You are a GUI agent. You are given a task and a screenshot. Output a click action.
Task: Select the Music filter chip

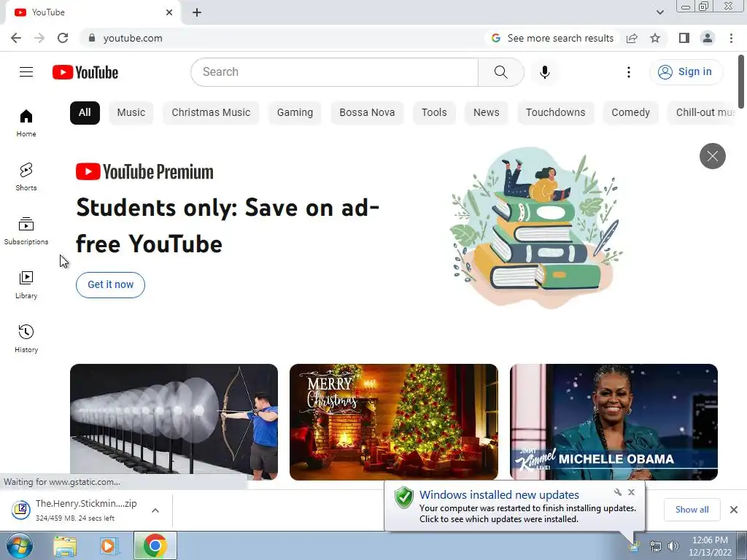[131, 113]
